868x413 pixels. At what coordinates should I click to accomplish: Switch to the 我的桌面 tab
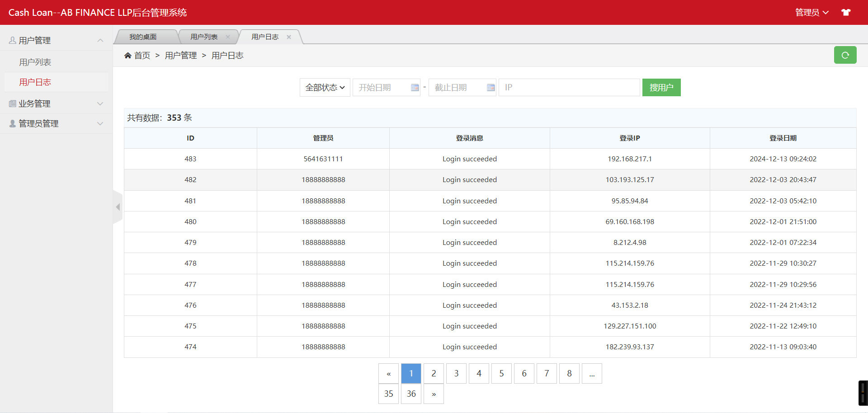pyautogui.click(x=143, y=37)
